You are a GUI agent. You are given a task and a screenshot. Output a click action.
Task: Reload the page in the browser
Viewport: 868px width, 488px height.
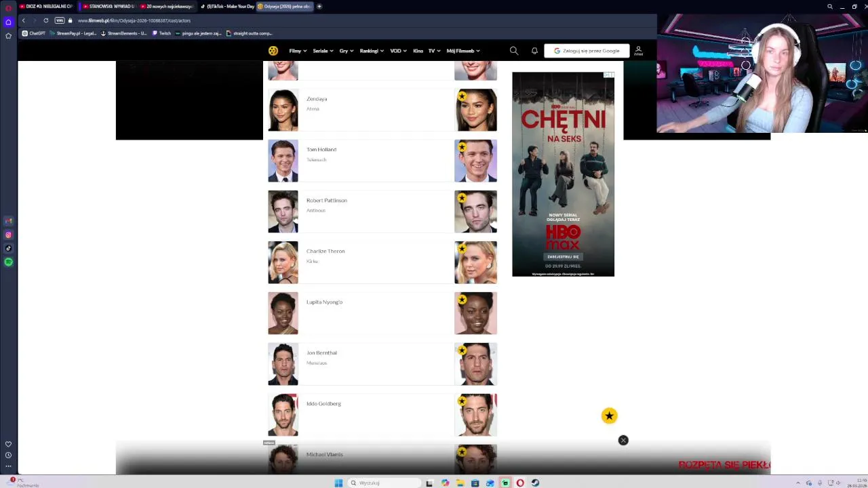(x=46, y=20)
